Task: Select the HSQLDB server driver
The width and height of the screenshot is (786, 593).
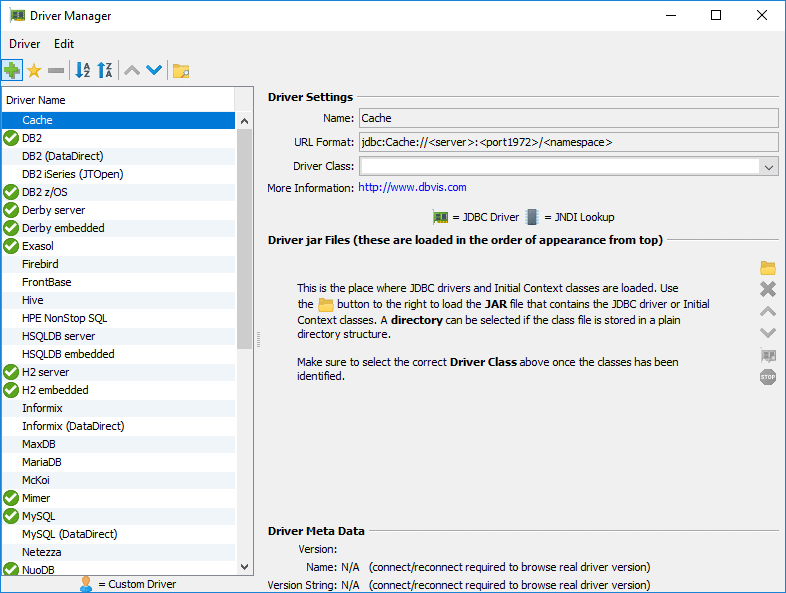Action: (x=118, y=336)
